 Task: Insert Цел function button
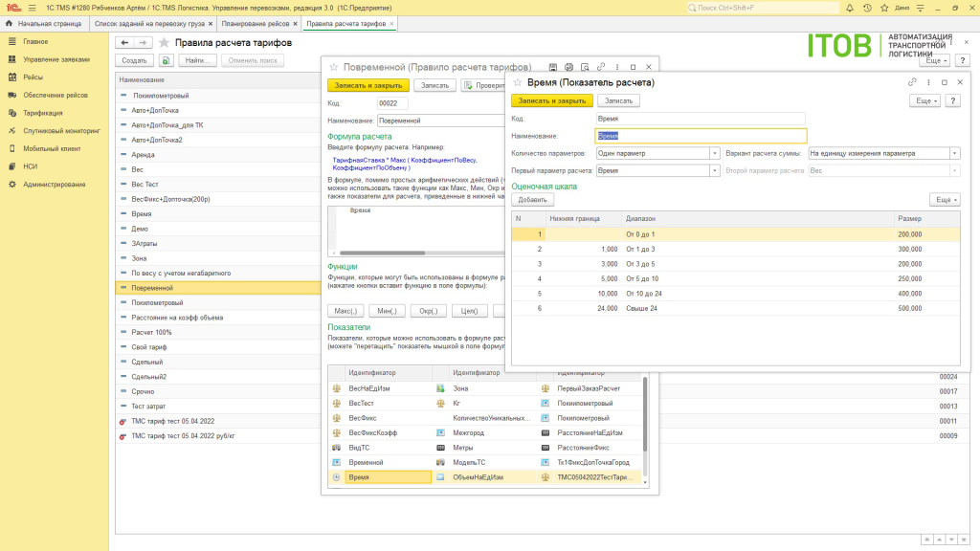pos(469,311)
